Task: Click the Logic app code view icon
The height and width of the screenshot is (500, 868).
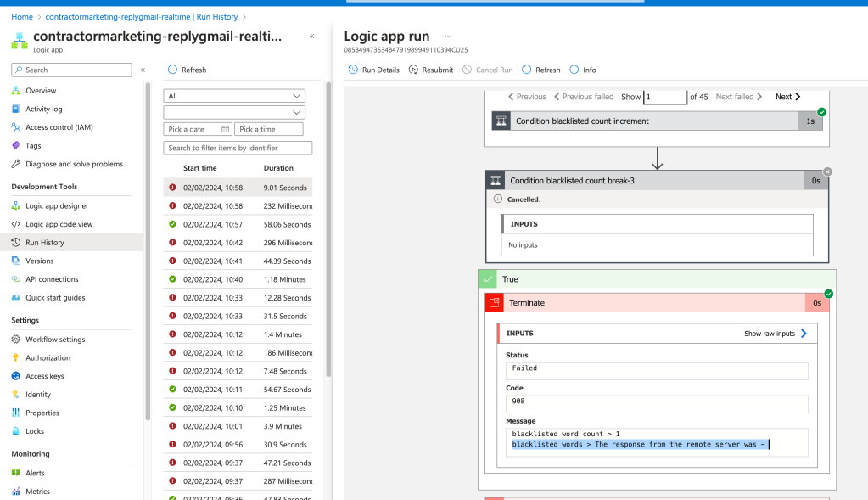Action: point(15,224)
